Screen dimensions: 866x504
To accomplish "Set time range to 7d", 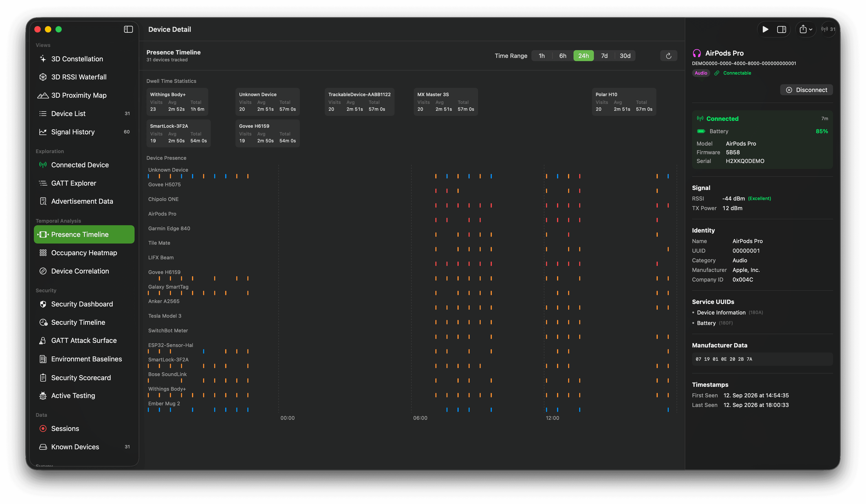I will [604, 56].
